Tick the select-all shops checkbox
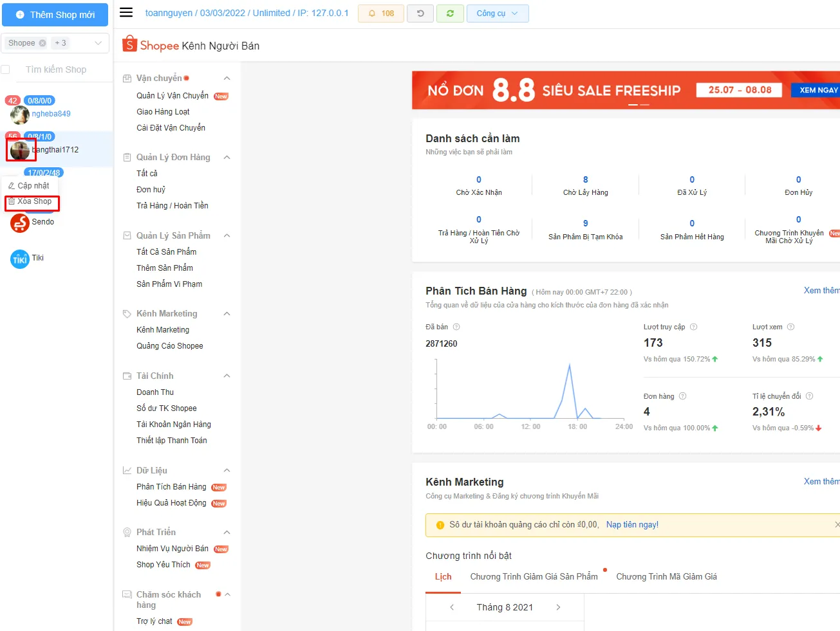 pos(5,69)
